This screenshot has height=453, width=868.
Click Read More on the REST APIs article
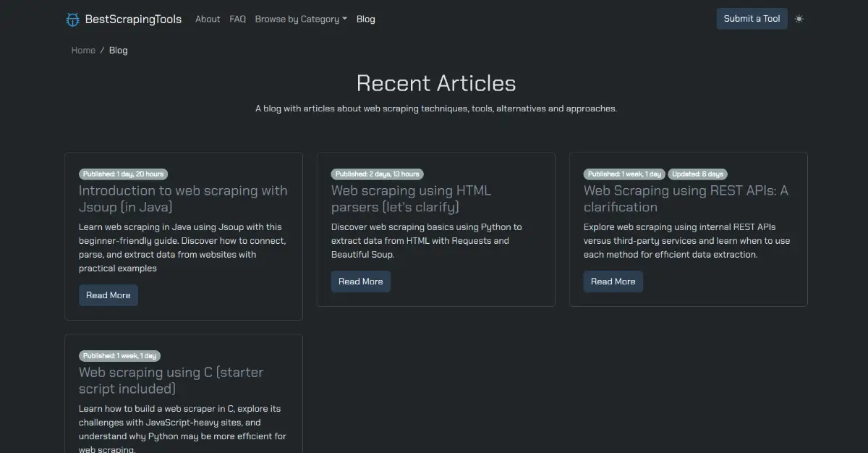click(x=613, y=281)
